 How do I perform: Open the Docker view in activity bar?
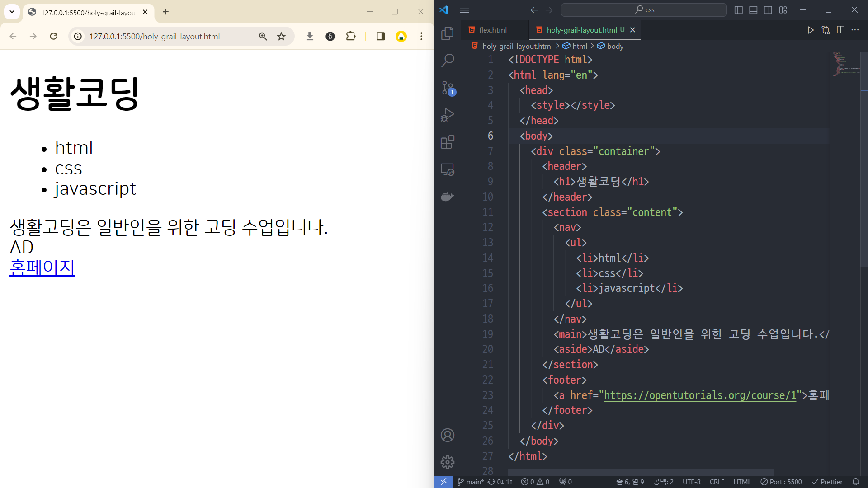point(447,197)
